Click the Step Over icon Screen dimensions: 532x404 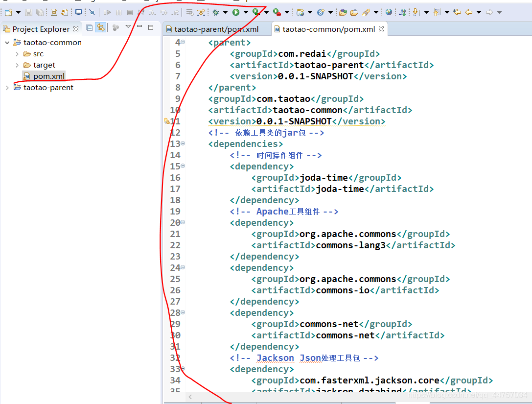click(164, 13)
